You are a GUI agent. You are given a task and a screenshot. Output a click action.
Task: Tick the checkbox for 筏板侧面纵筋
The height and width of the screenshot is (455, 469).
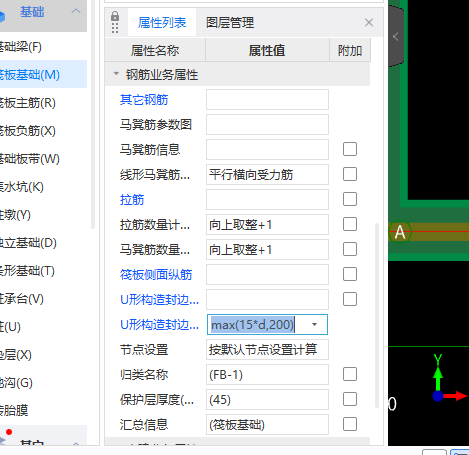(350, 274)
